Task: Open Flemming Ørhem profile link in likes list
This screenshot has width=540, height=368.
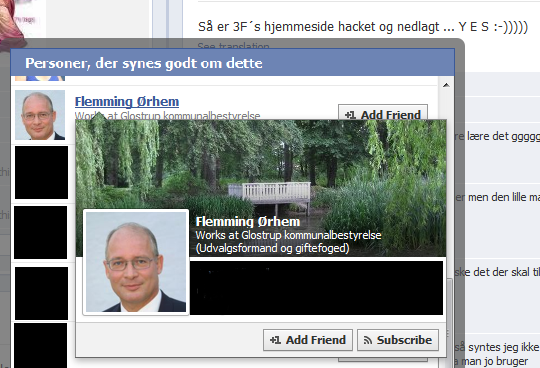Action: pyautogui.click(x=127, y=102)
